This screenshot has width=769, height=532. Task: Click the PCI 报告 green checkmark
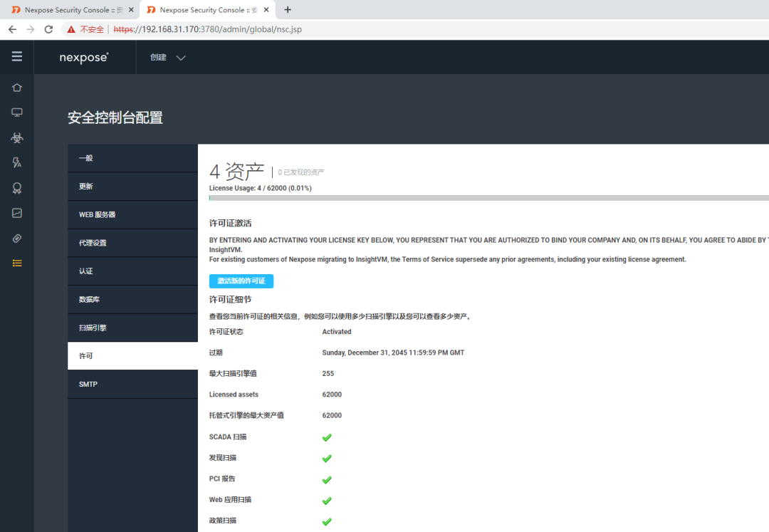327,479
